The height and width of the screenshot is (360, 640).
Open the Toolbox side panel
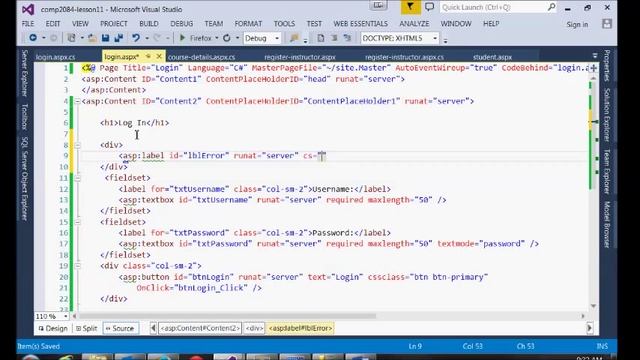[25, 117]
